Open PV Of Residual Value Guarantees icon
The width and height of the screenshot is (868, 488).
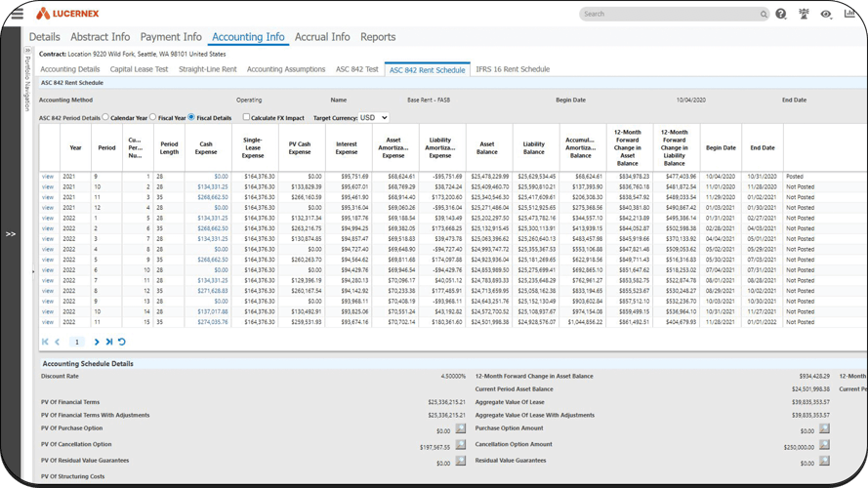pos(461,461)
